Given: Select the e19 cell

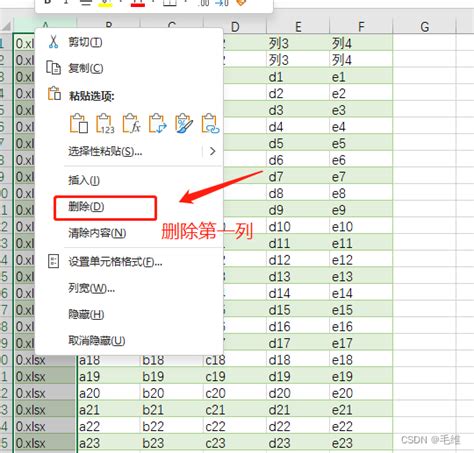Looking at the screenshot, I should [x=361, y=376].
